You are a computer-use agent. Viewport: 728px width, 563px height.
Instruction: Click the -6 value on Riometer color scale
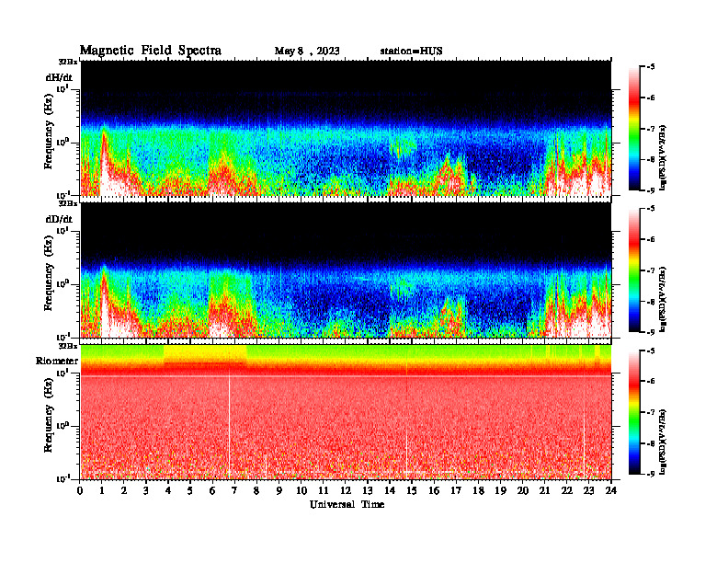click(651, 382)
